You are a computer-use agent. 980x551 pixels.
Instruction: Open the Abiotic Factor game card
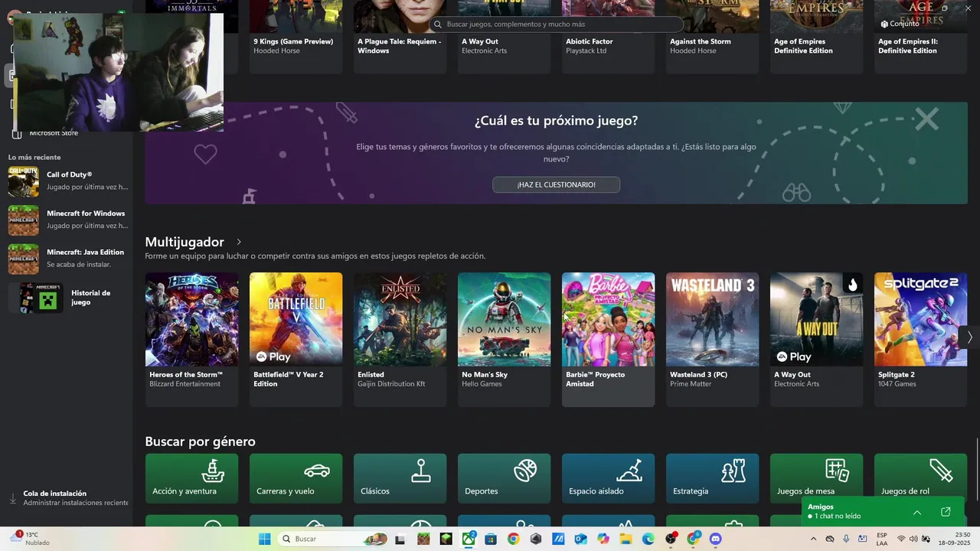pyautogui.click(x=608, y=37)
